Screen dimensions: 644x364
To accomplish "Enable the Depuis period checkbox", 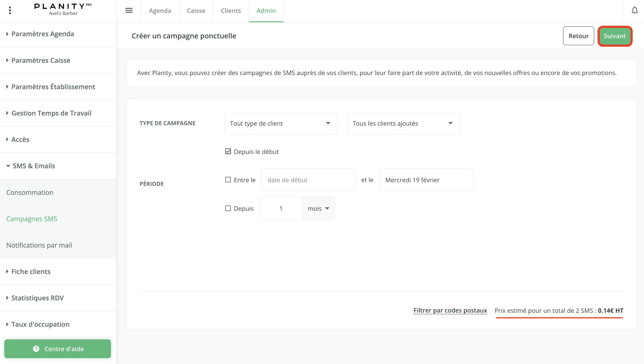I will (x=228, y=208).
